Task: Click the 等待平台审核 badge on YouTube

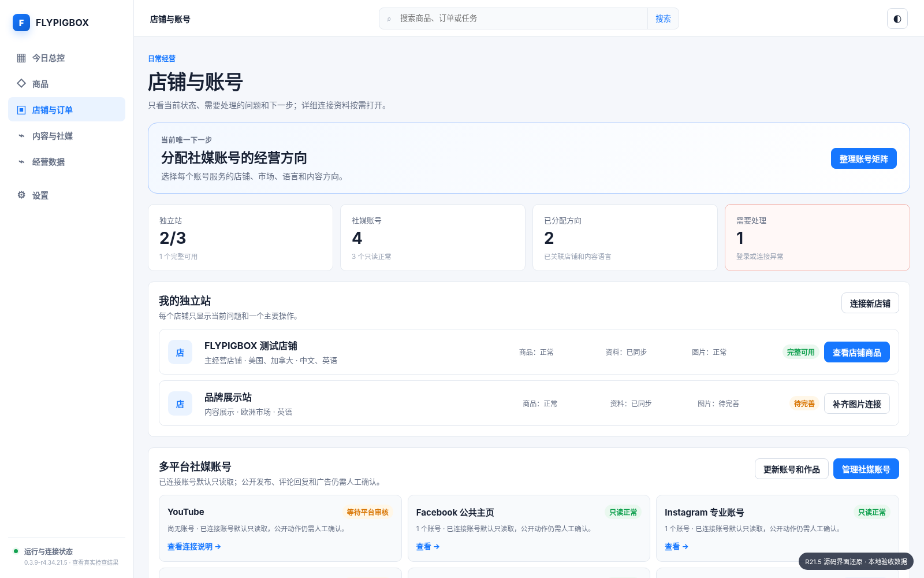Action: [x=368, y=512]
